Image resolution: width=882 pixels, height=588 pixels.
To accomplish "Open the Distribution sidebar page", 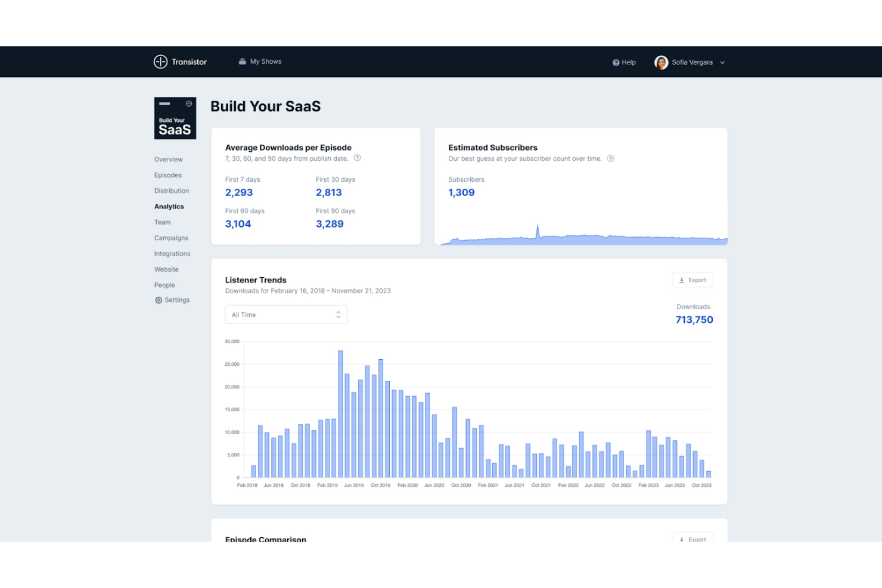I will coord(172,191).
